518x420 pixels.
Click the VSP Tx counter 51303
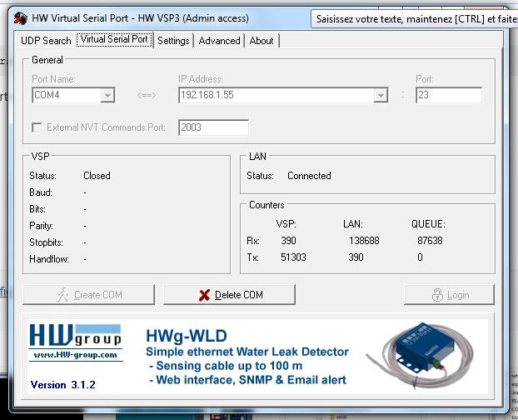point(293,257)
